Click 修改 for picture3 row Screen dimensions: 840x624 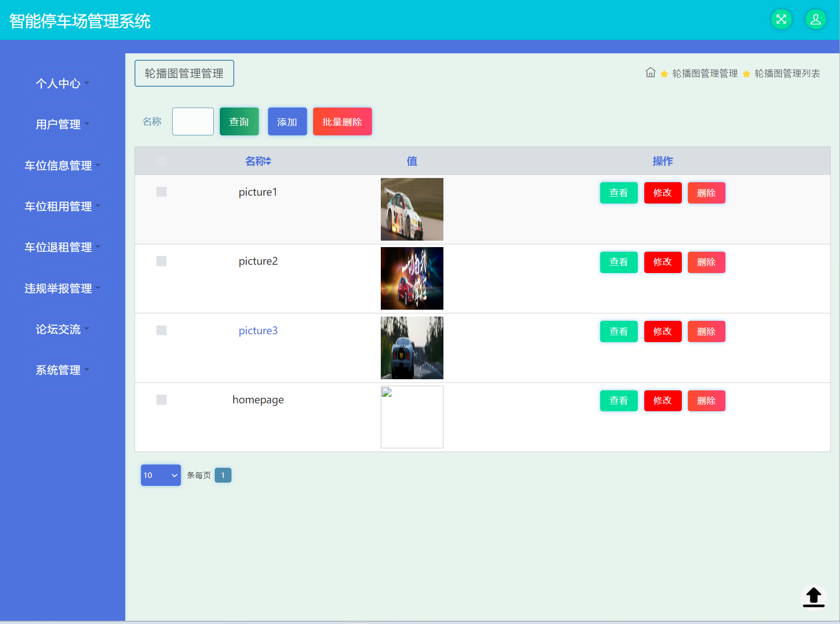[x=663, y=331]
